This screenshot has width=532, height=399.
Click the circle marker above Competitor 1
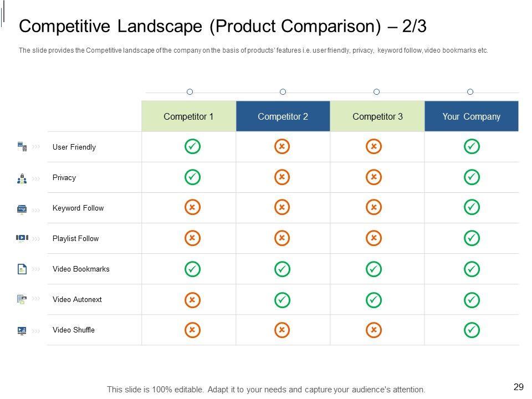pos(190,91)
